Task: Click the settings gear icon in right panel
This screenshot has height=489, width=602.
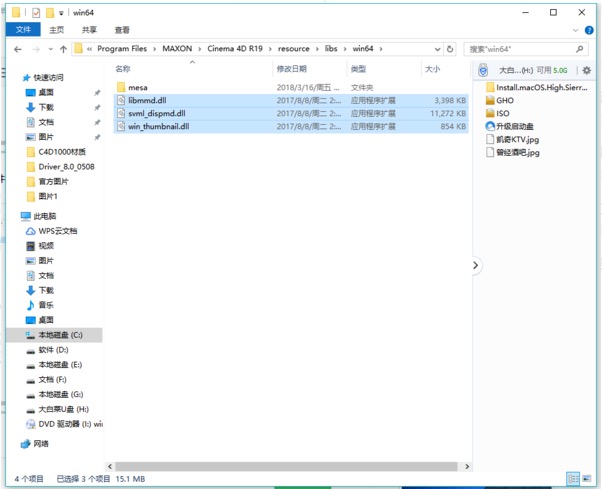Action: tap(587, 70)
